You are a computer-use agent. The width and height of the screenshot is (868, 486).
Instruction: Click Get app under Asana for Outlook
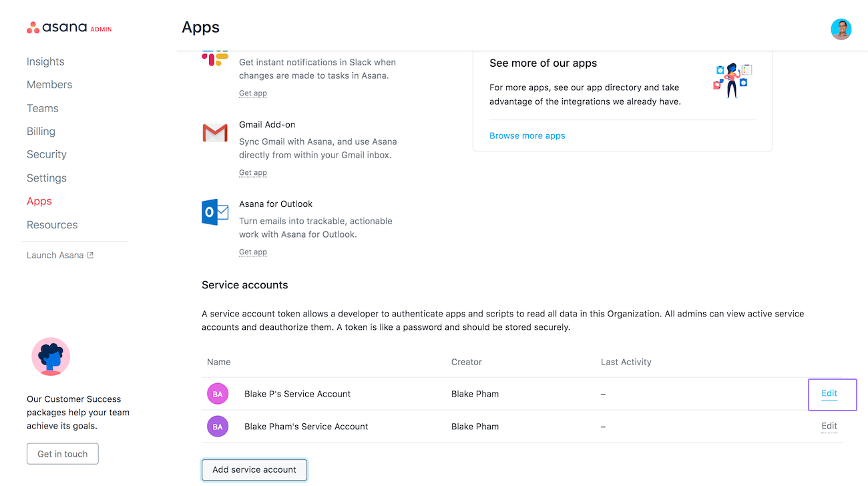[x=253, y=252]
